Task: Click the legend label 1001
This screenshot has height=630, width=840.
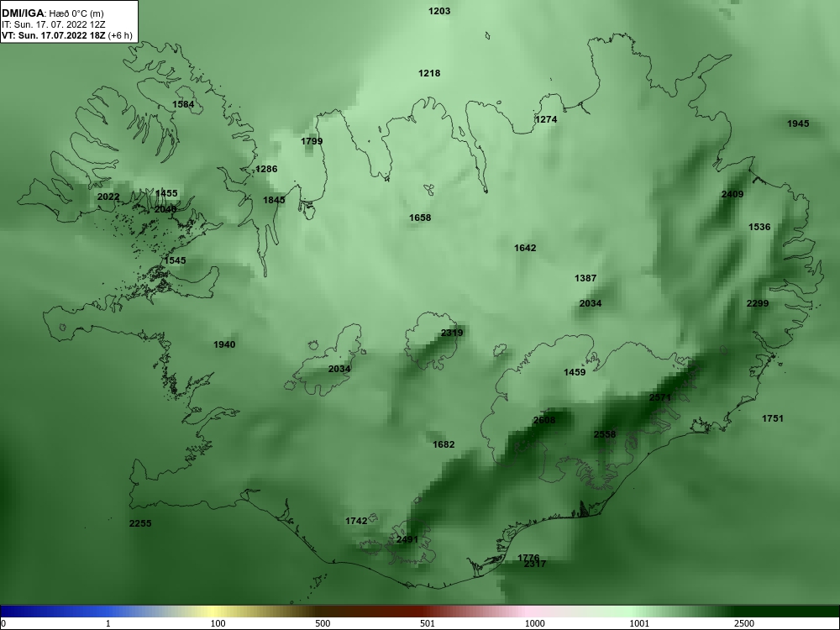Action: 639,623
